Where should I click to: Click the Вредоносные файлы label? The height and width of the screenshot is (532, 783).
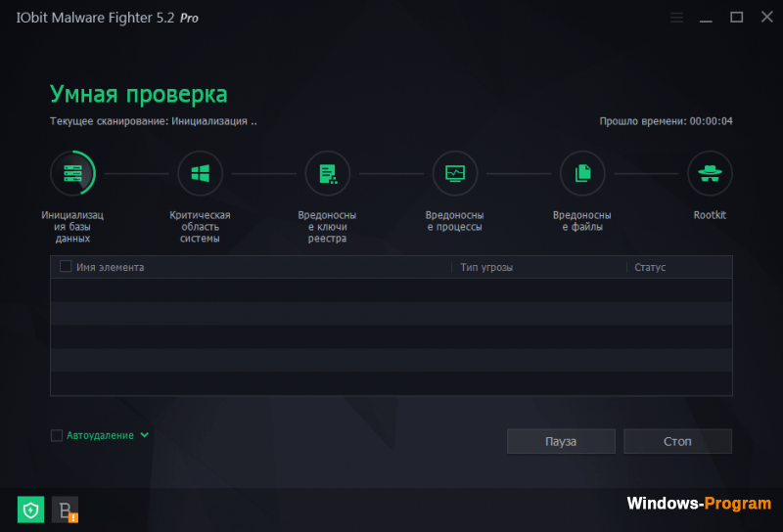(581, 221)
